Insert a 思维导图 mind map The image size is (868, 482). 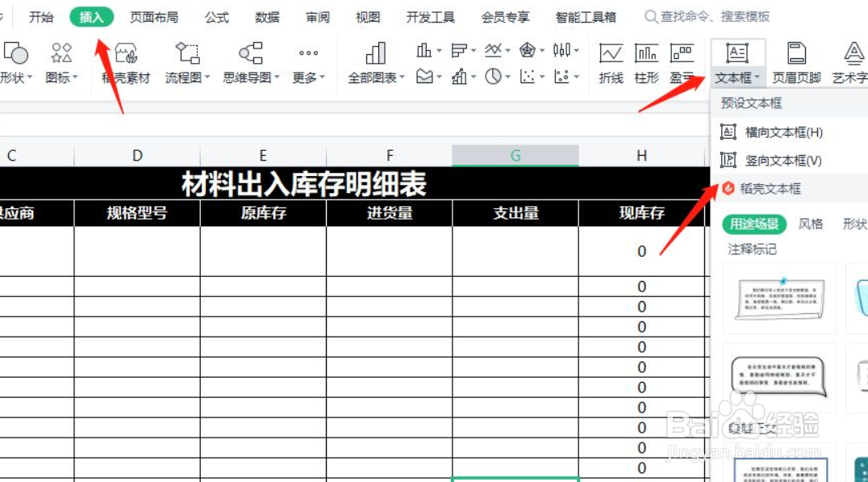click(x=251, y=62)
